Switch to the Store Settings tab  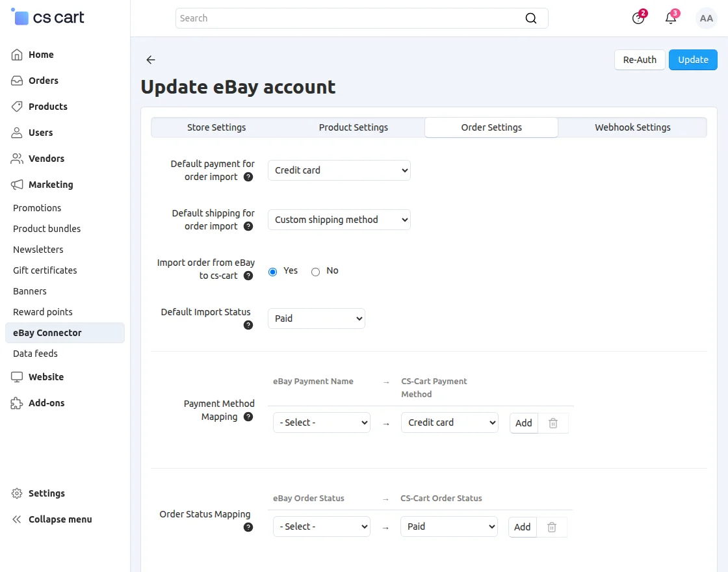click(x=216, y=127)
